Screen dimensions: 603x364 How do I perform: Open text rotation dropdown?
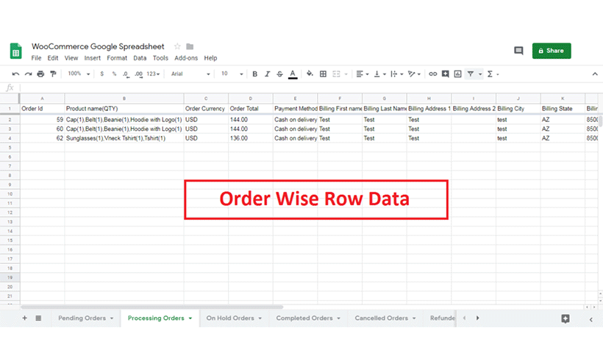[414, 74]
